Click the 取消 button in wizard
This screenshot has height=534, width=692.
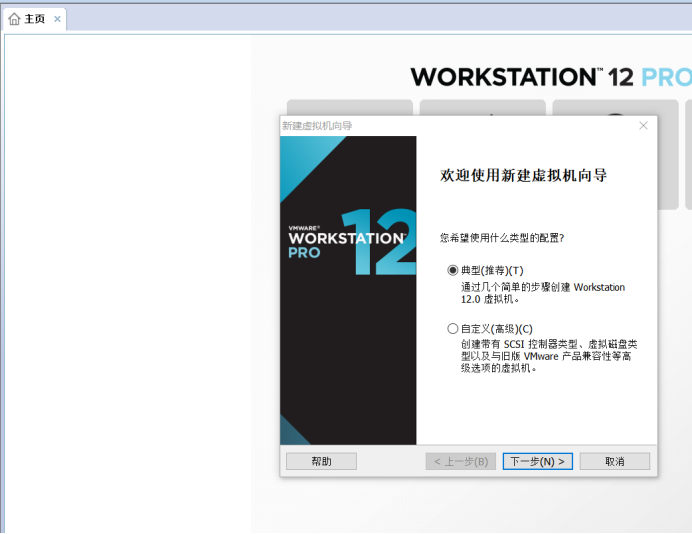(x=614, y=461)
